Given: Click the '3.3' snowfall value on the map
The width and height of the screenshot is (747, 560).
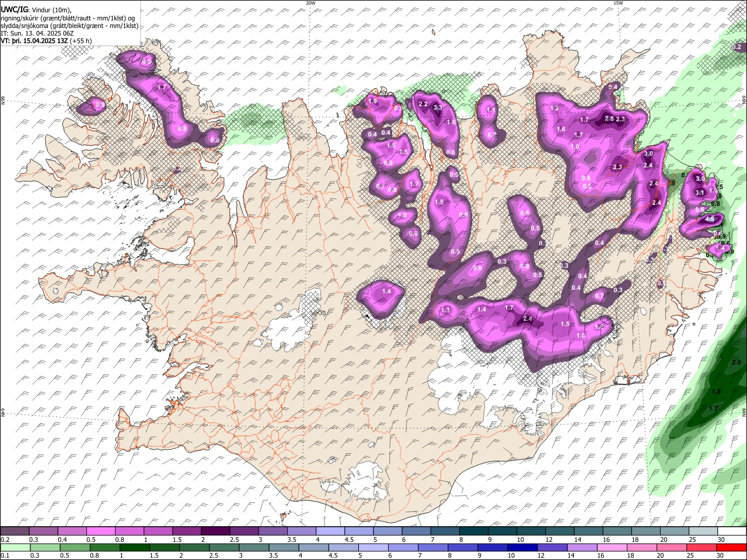Looking at the screenshot, I should [437, 107].
